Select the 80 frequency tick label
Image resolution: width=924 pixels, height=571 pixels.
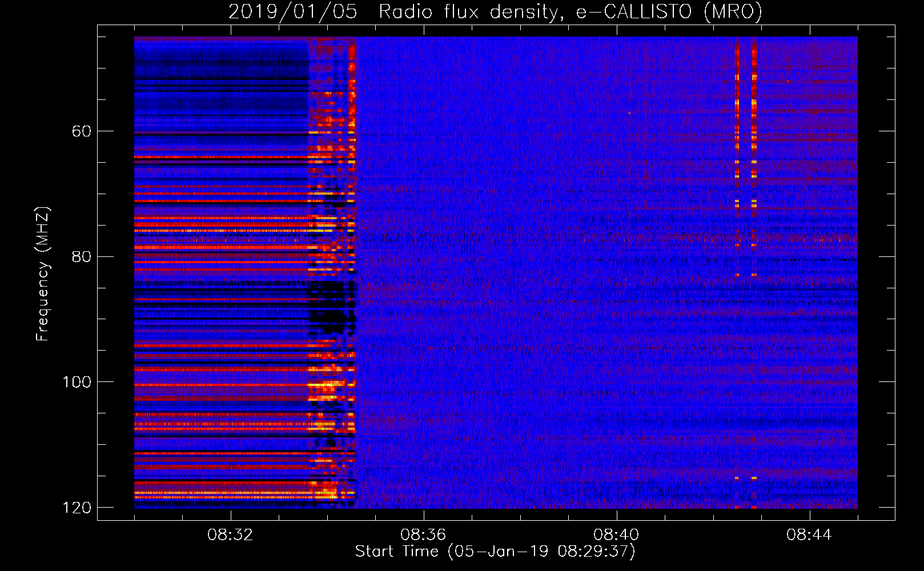(81, 256)
